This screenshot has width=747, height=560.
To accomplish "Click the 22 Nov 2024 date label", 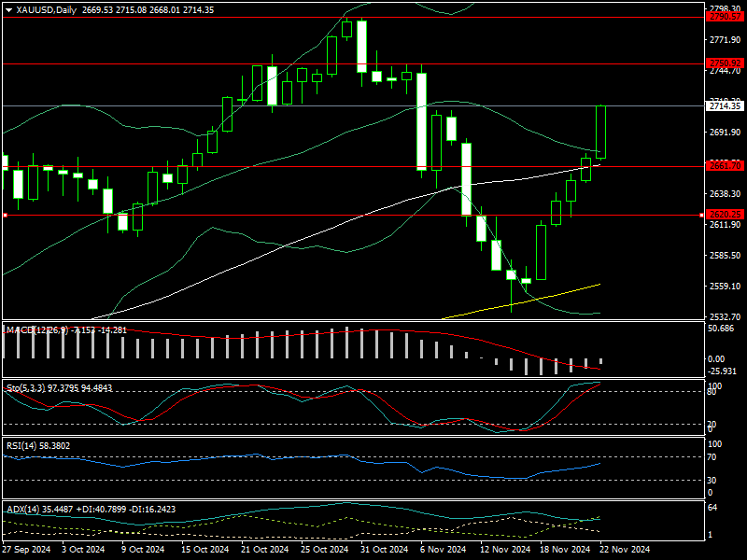I will tap(625, 550).
